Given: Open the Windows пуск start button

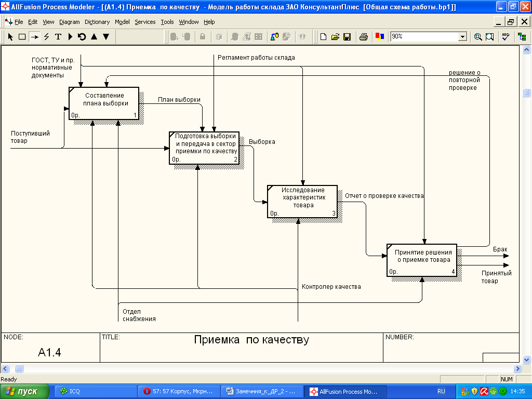Looking at the screenshot, I should click(24, 392).
